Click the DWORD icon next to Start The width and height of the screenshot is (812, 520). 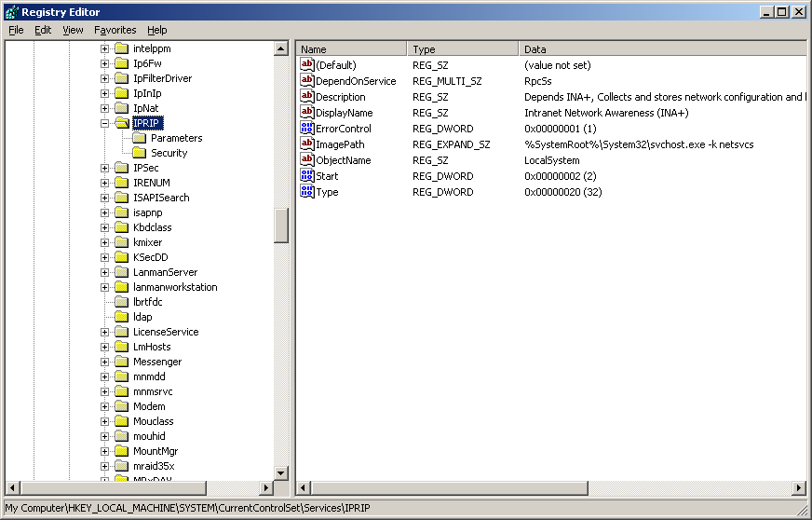(x=307, y=175)
